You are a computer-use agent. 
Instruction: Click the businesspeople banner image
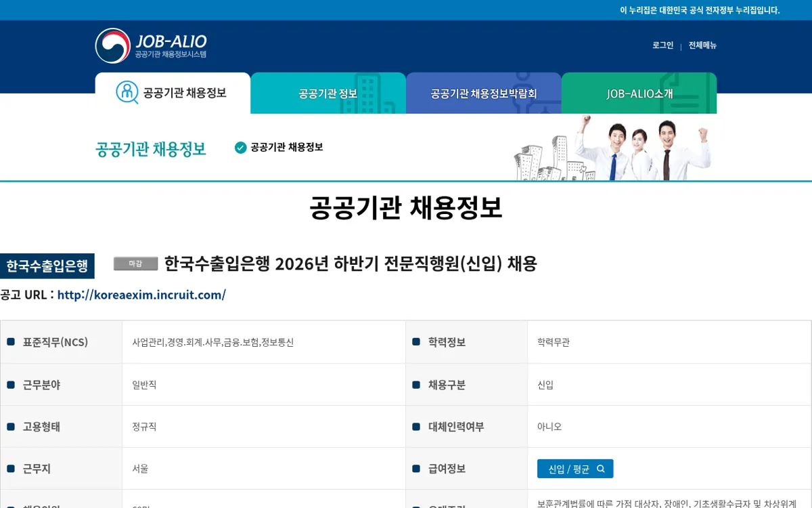click(x=614, y=148)
